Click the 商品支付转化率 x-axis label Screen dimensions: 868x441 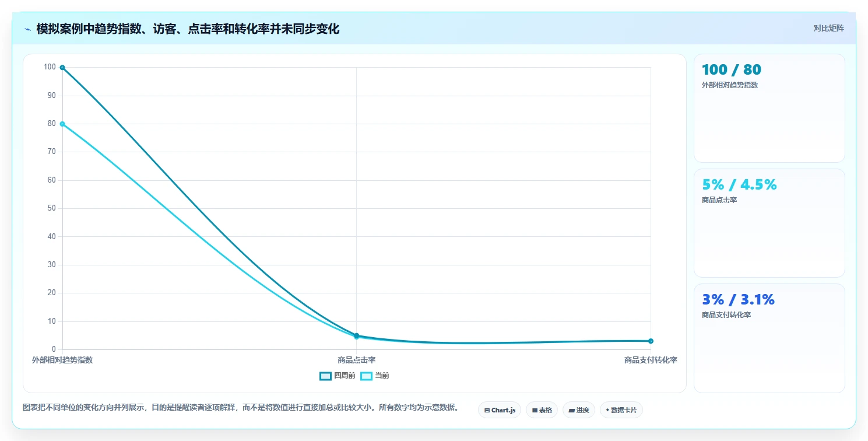[x=651, y=360]
